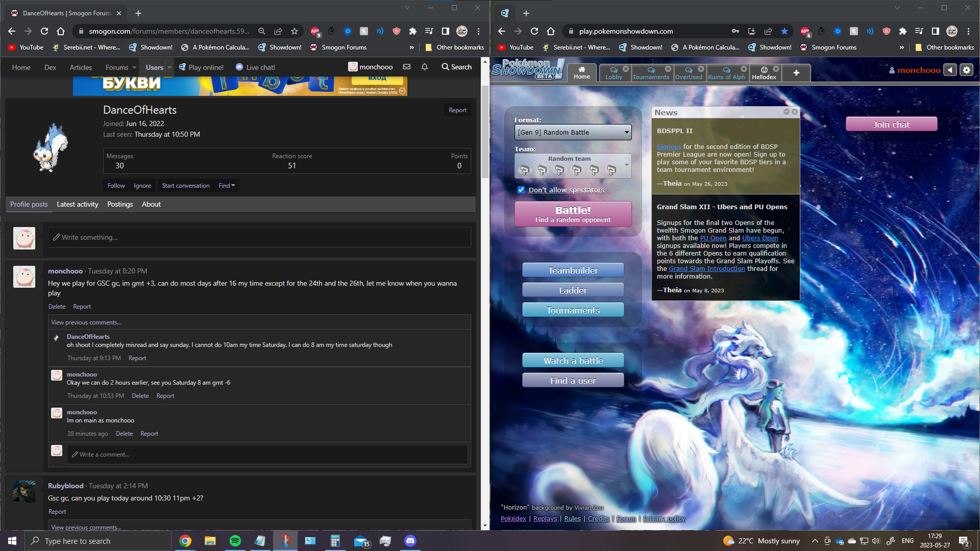Toggle Don't allow spectators checkbox

pos(521,190)
